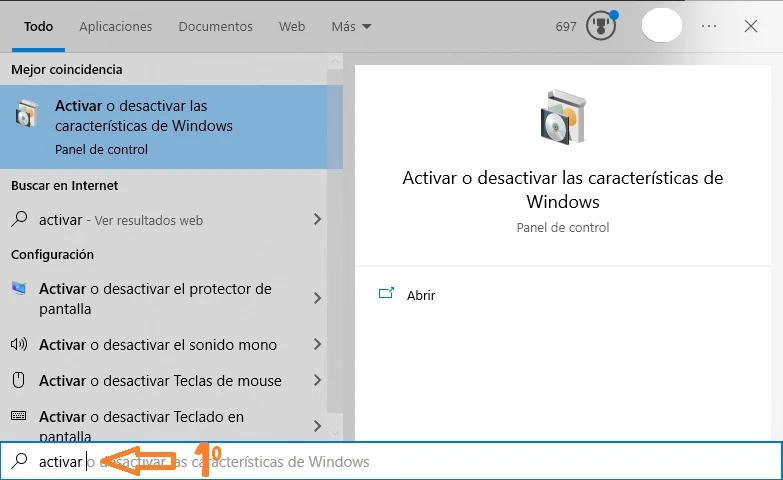The image size is (783, 480).
Task: Click the magnifier icon in search box
Action: (x=19, y=461)
